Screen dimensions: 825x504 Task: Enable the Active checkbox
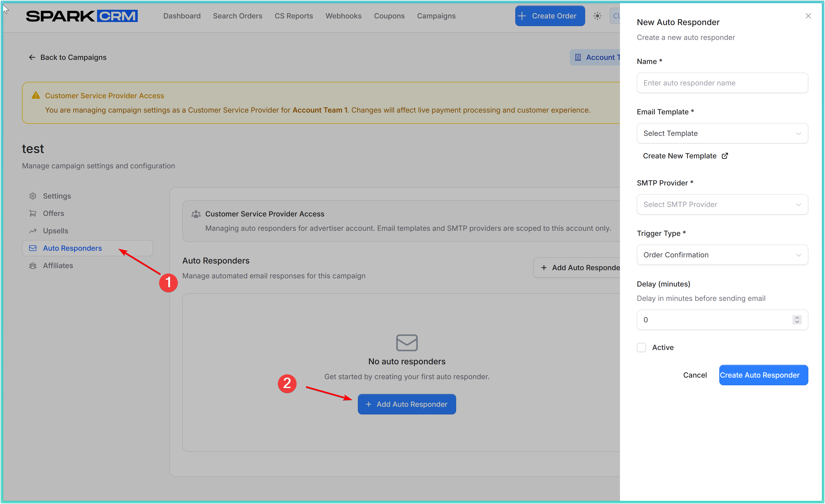pyautogui.click(x=641, y=347)
